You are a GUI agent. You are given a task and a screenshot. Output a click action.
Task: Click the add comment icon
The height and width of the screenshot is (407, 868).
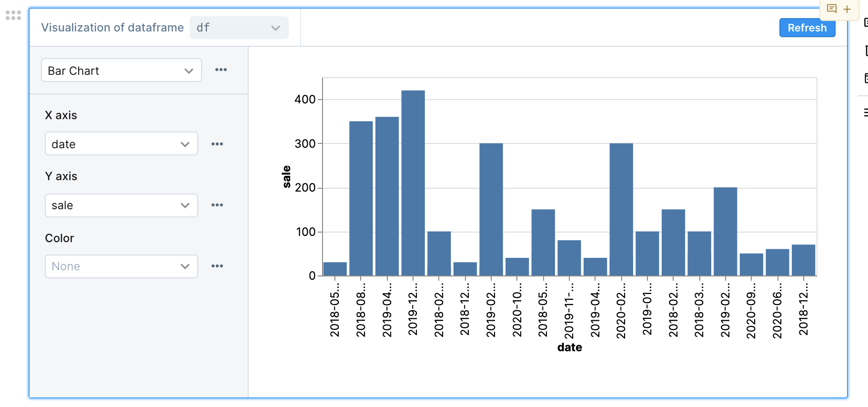click(x=832, y=9)
